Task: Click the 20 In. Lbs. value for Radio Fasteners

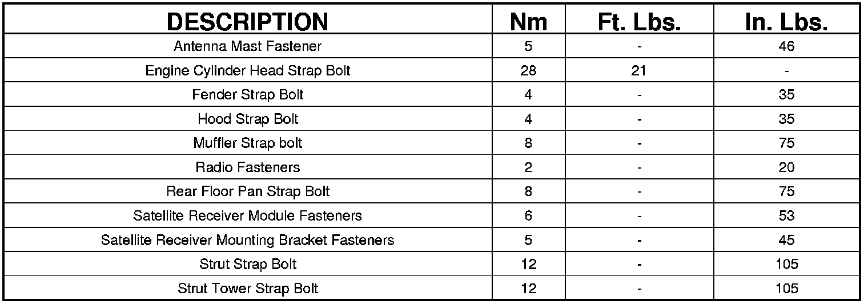Action: click(x=786, y=167)
